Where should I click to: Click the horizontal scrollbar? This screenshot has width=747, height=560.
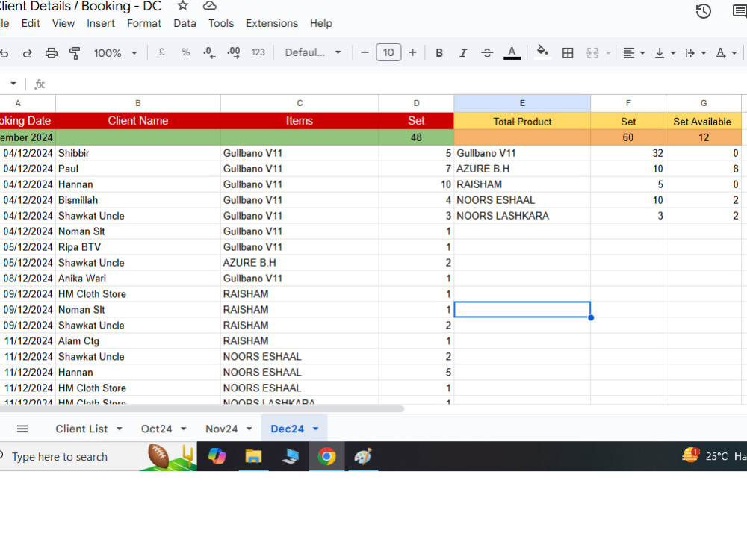tap(202, 408)
